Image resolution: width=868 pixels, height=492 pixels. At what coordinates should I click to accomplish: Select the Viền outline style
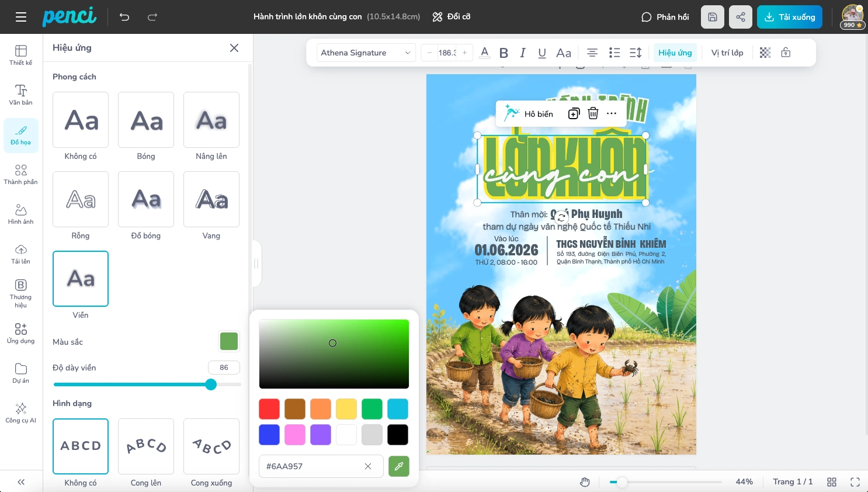(x=81, y=279)
